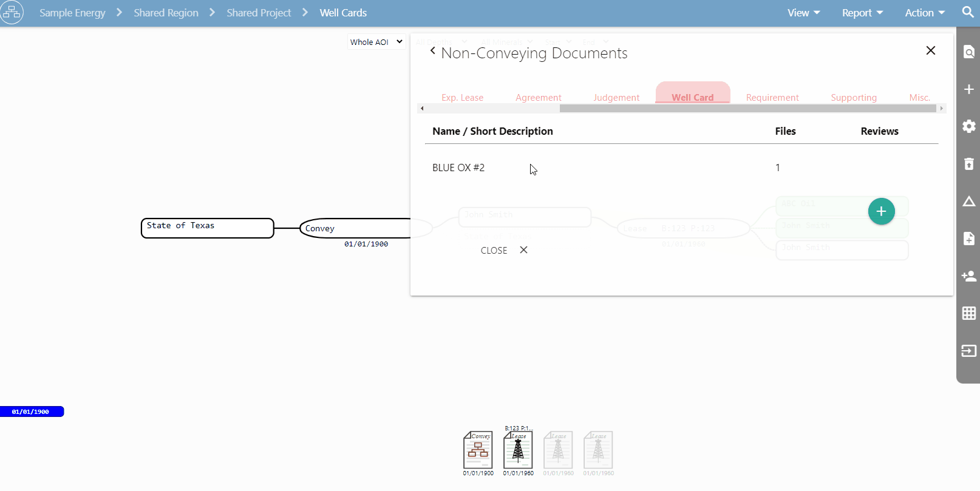This screenshot has width=980, height=491.
Task: Open the grid table icon in sidebar
Action: [x=968, y=313]
